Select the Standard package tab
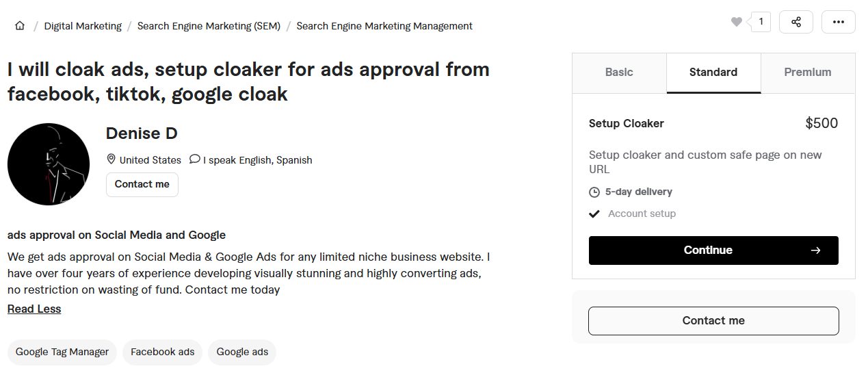 (x=713, y=73)
